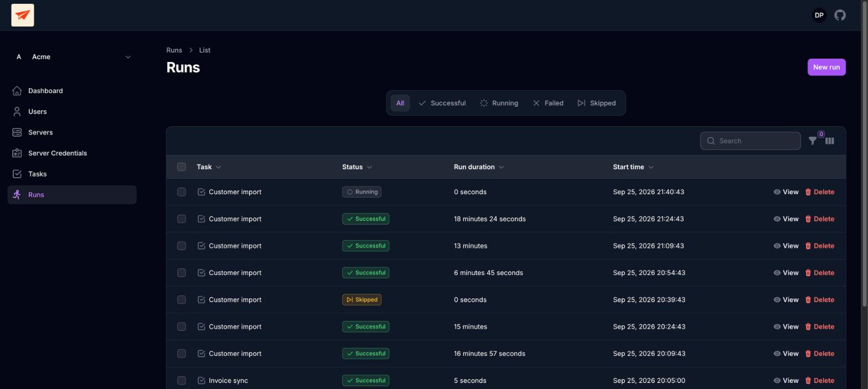The height and width of the screenshot is (389, 868).
Task: Check the 15 minutes row checkbox
Action: (182, 326)
